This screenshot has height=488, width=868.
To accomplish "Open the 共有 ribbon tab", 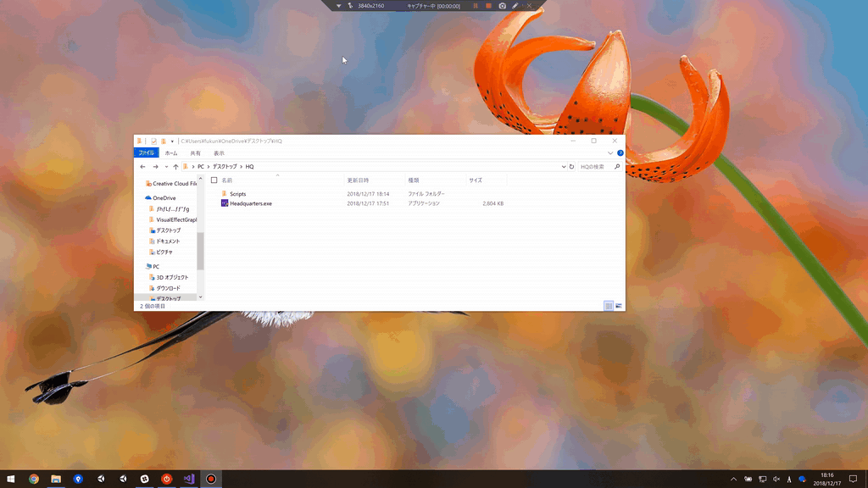I will (x=196, y=153).
